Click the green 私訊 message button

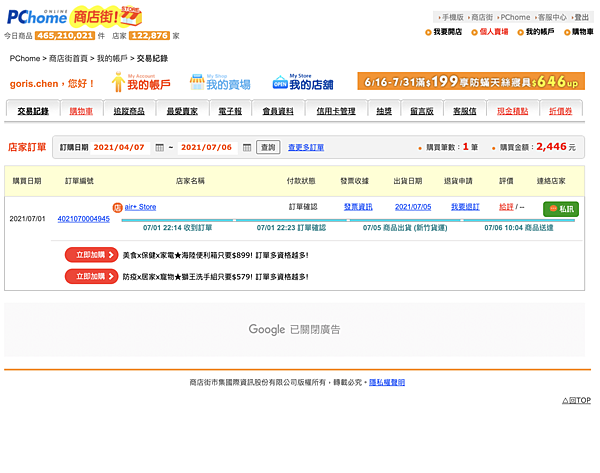(x=561, y=209)
